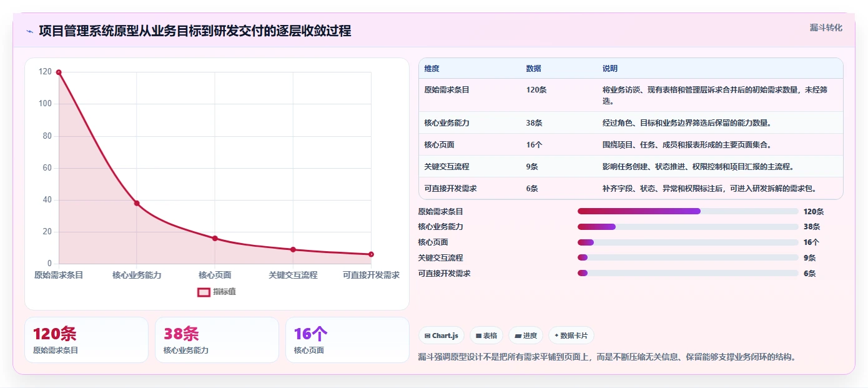Click the 核心业务能力 table row label
Screen dimensions: 868x388
(x=446, y=123)
